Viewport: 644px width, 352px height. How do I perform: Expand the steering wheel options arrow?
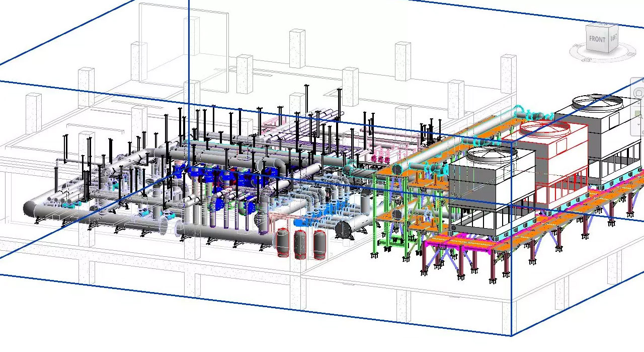639,104
